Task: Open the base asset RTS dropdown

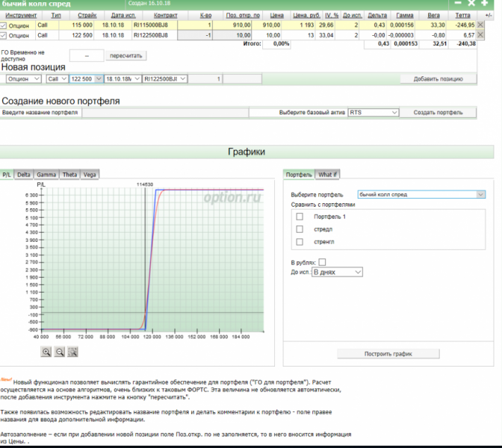Action: pyautogui.click(x=373, y=112)
